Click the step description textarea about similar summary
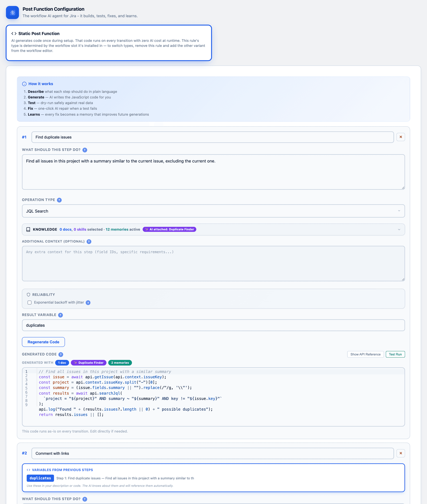This screenshot has height=504, width=427. coord(213,172)
